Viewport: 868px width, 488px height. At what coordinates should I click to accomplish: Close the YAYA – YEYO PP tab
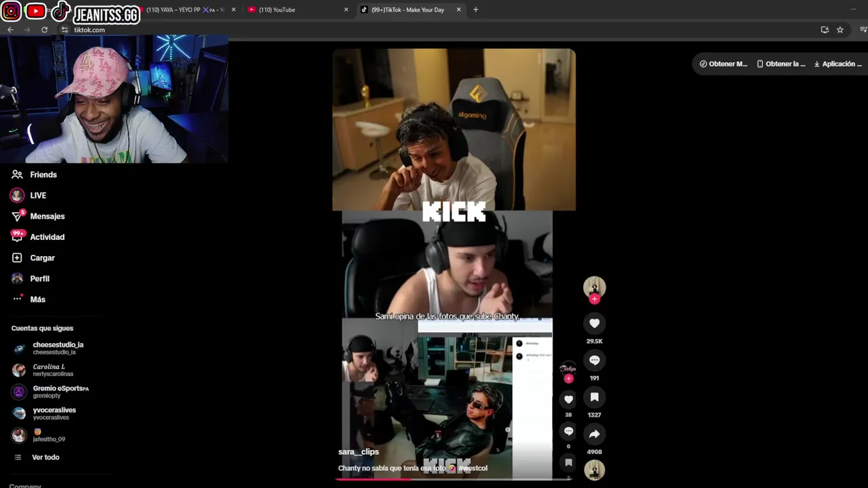(x=234, y=9)
